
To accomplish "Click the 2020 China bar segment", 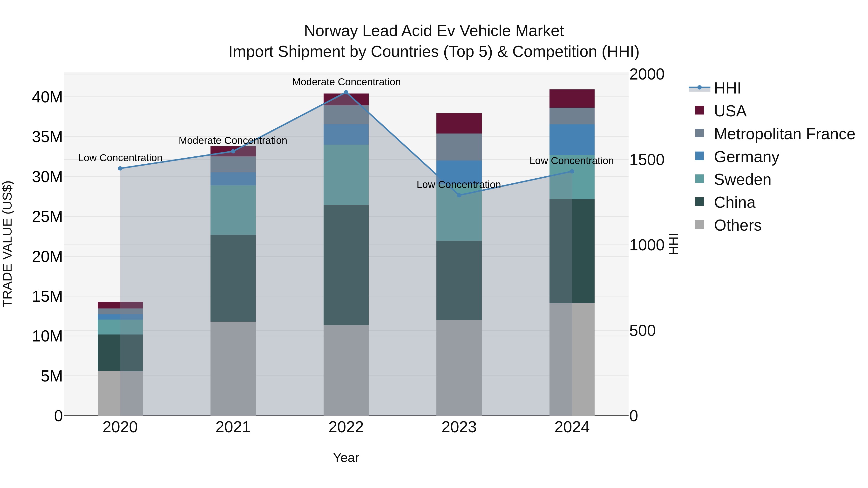I will pos(120,353).
